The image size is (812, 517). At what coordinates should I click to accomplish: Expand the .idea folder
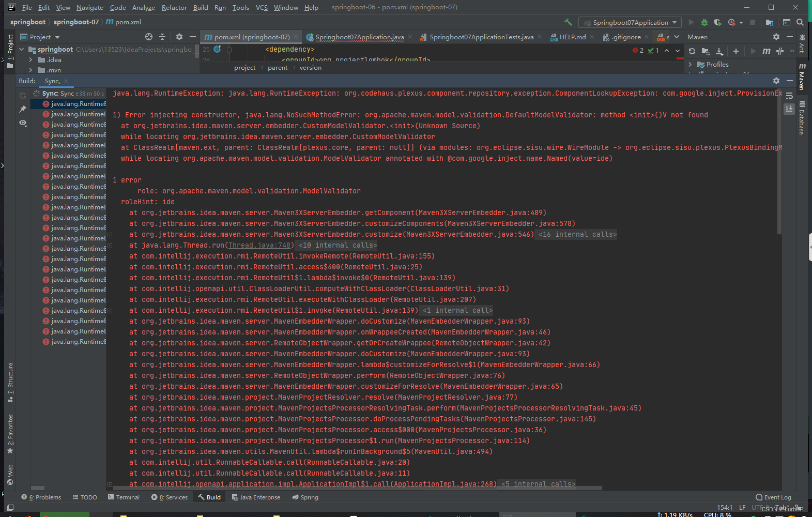pyautogui.click(x=30, y=60)
